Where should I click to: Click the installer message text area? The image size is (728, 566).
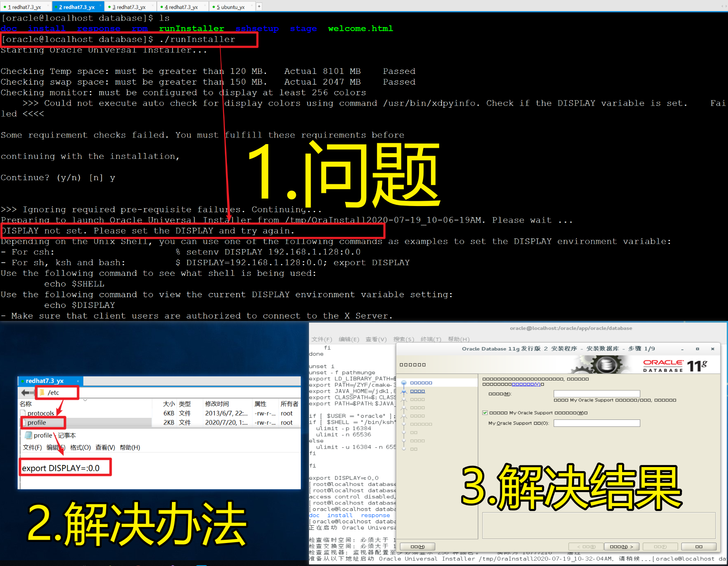tap(599, 525)
